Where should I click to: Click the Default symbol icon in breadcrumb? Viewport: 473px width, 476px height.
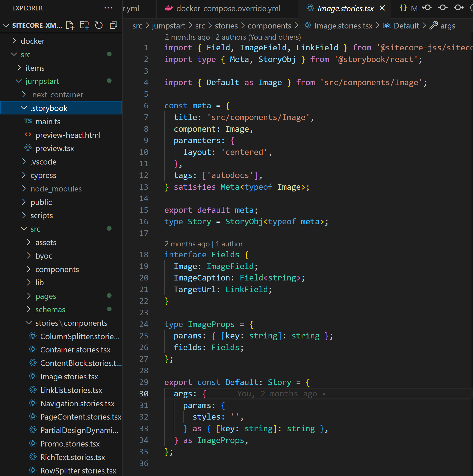click(387, 25)
